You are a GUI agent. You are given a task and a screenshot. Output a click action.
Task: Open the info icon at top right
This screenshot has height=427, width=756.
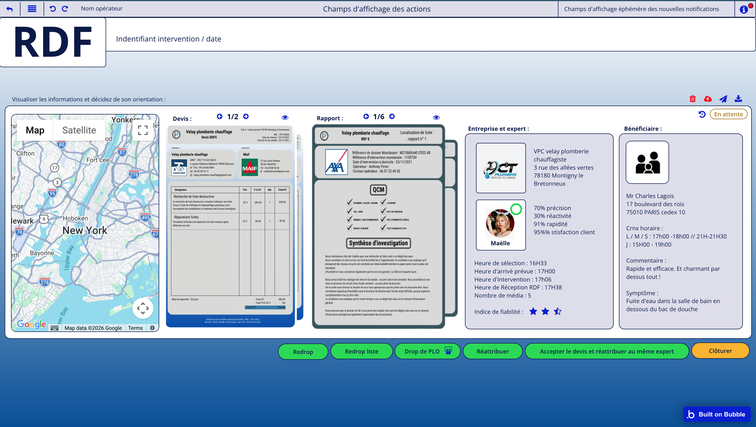pos(744,9)
